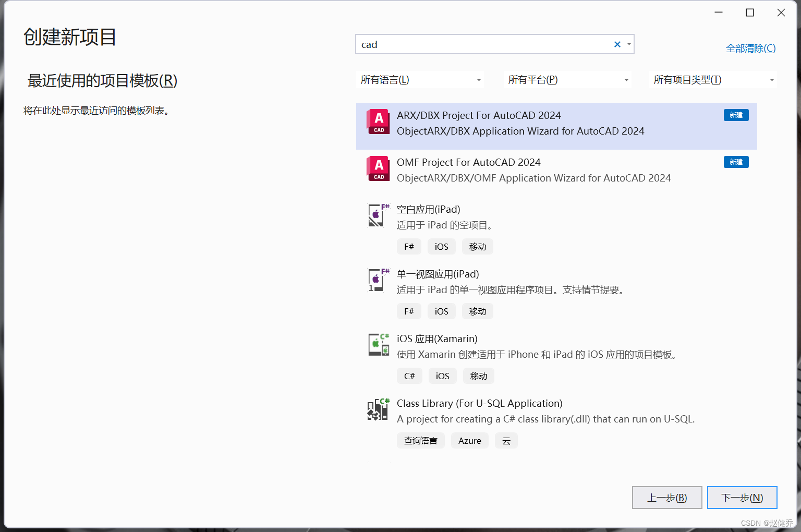Open the 所有平台 platform filter dropdown
Screen dimensions: 801x532
[568, 80]
